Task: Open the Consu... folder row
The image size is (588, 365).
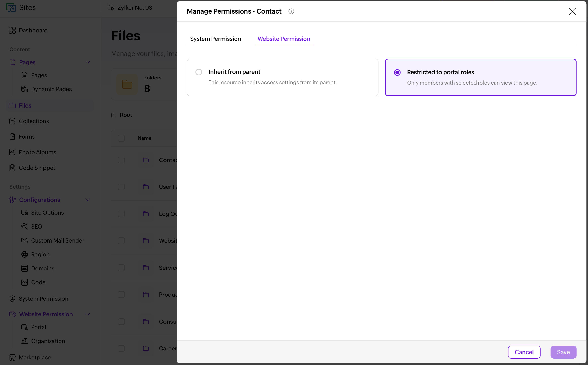Action: [144, 322]
